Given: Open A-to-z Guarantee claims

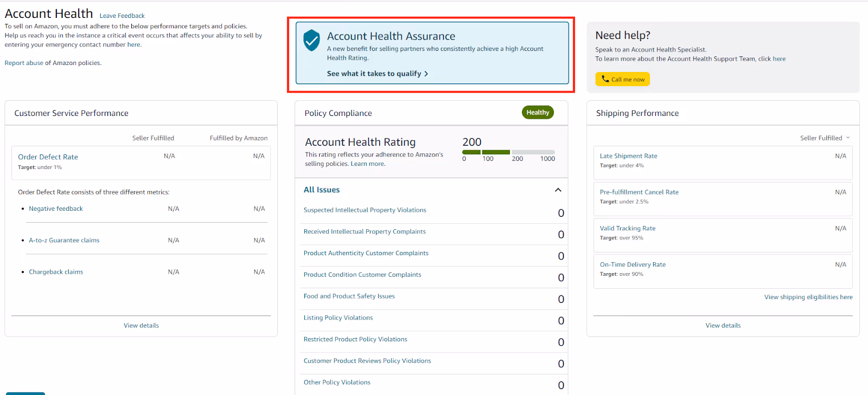Looking at the screenshot, I should (x=64, y=240).
